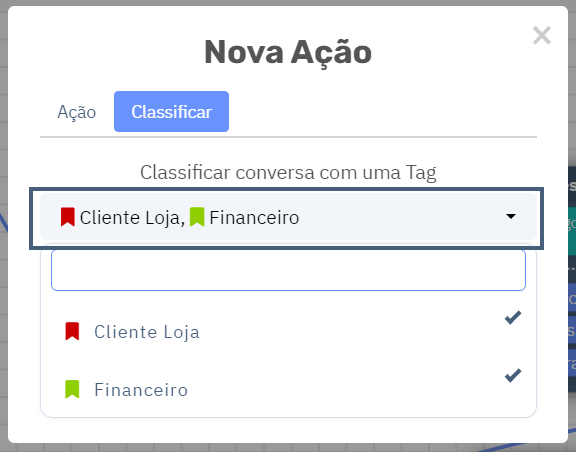Click green bookmark icon in dropdown list

coord(72,390)
